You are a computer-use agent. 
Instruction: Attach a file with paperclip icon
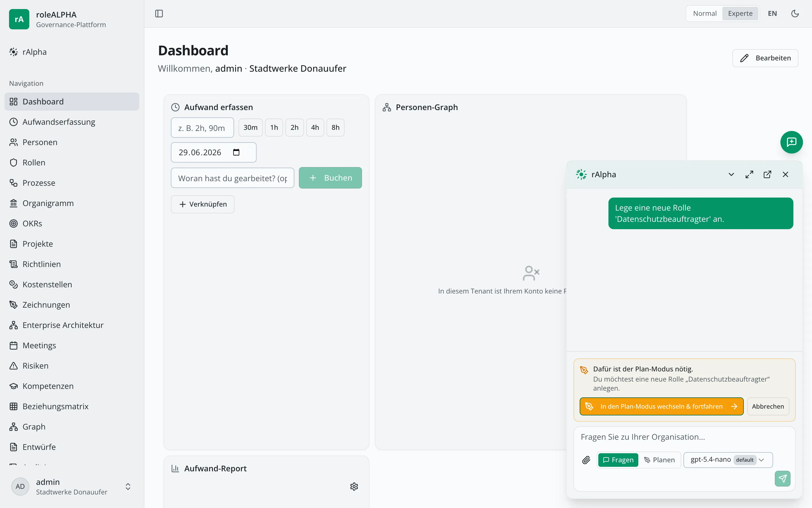coord(586,460)
